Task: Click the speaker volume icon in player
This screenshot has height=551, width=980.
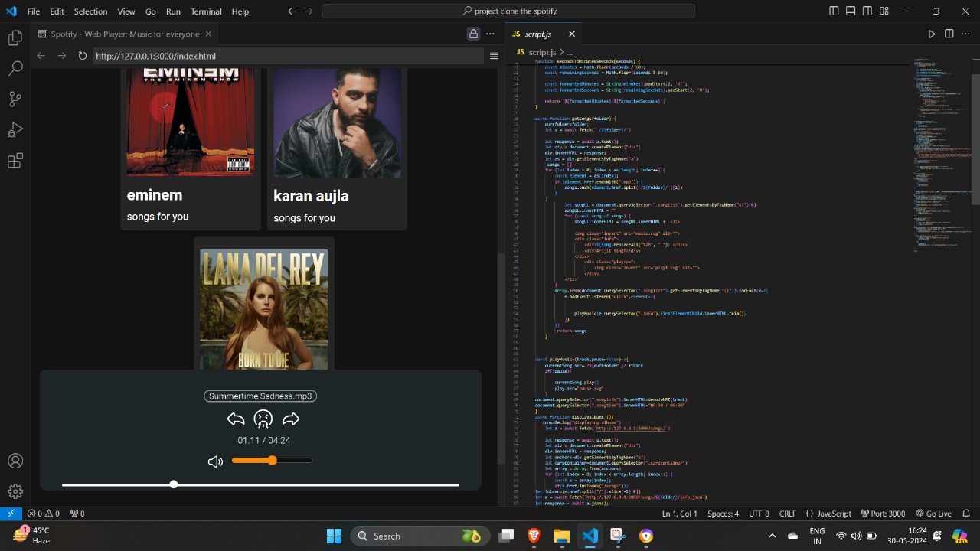Action: tap(215, 461)
